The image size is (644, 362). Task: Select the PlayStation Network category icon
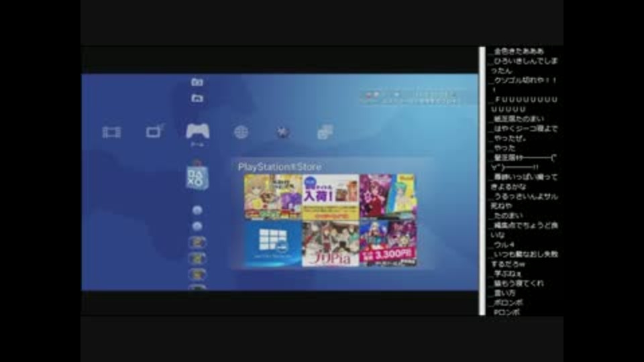tap(282, 132)
